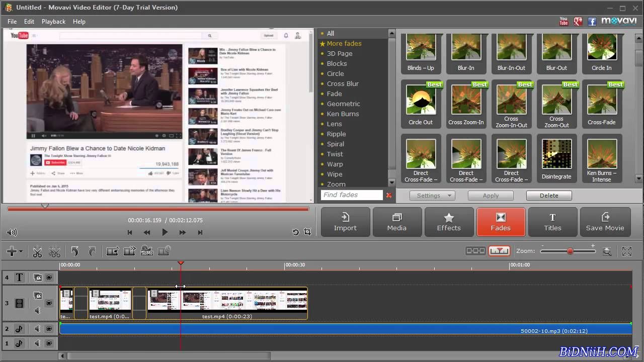The width and height of the screenshot is (644, 362).
Task: Switch to storyboard view mode
Action: (475, 251)
